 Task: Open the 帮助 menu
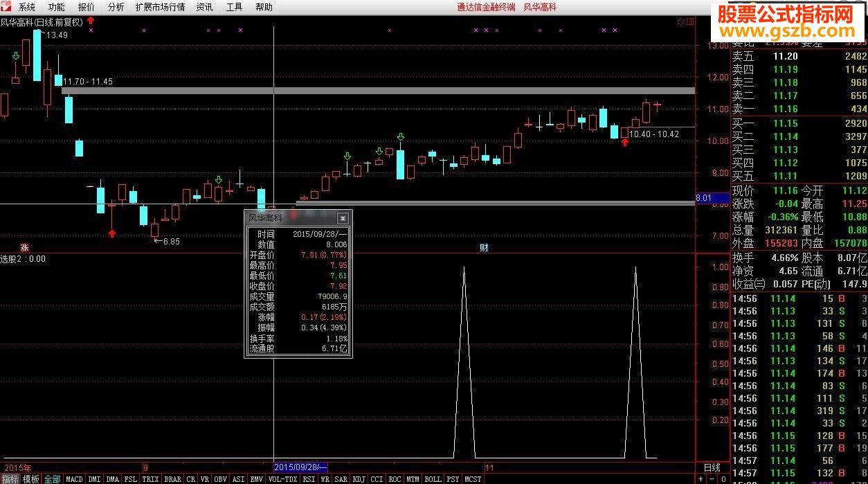coord(264,7)
